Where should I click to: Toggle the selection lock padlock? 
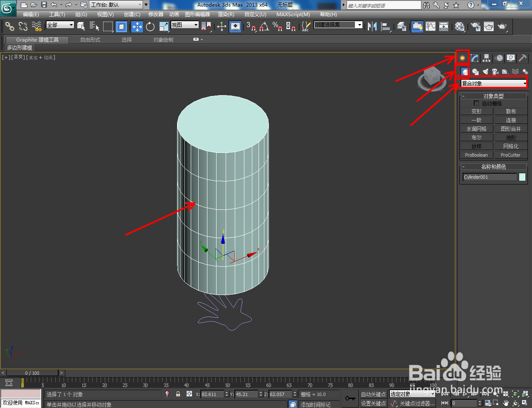click(178, 394)
